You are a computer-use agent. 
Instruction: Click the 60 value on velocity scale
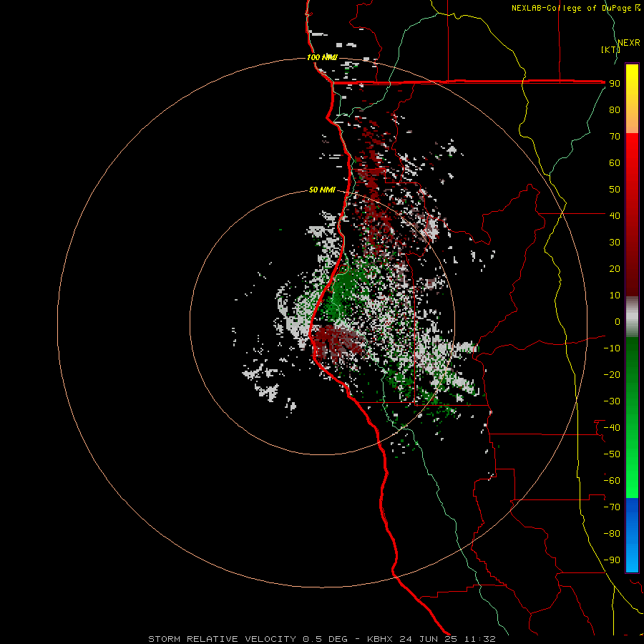point(615,163)
